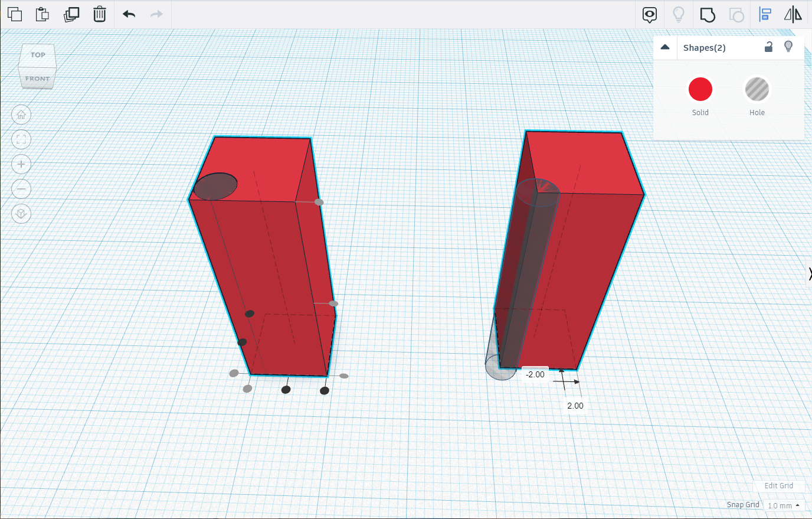Open the Edit Grid settings
The width and height of the screenshot is (812, 519).
[778, 485]
